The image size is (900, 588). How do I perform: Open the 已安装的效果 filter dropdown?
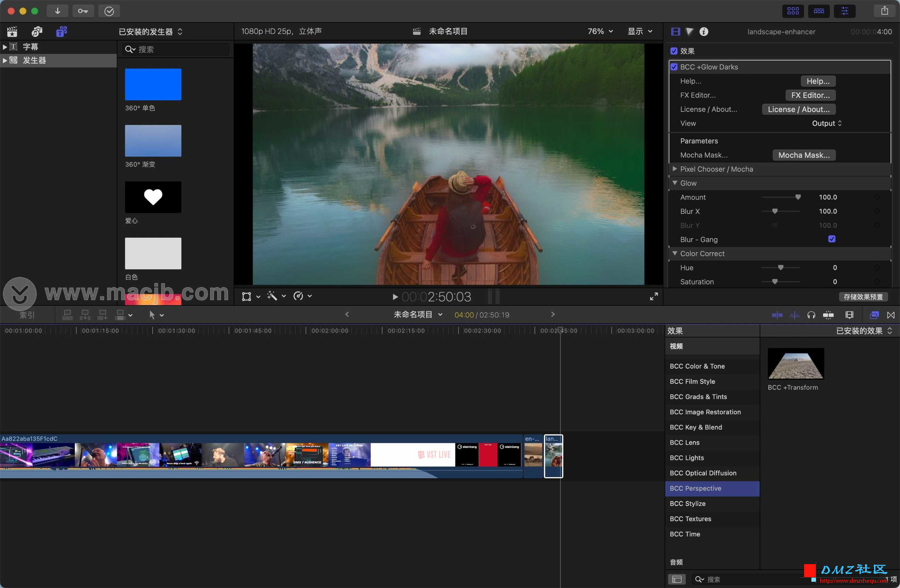click(x=864, y=331)
